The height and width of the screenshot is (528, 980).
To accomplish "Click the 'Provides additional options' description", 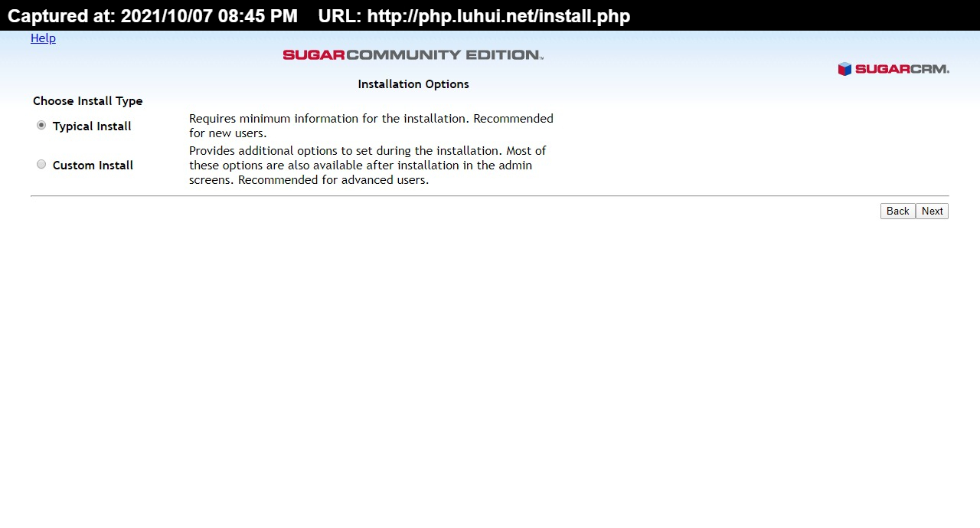I will tap(368, 166).
